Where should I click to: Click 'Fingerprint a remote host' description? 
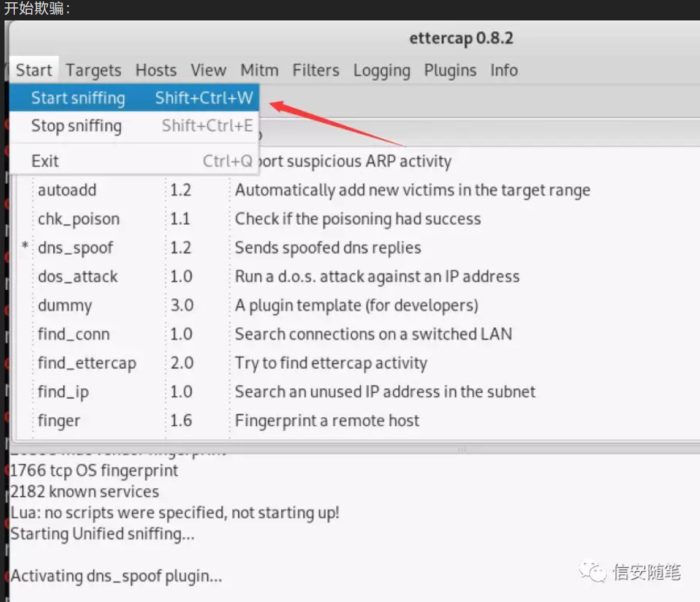(x=327, y=421)
